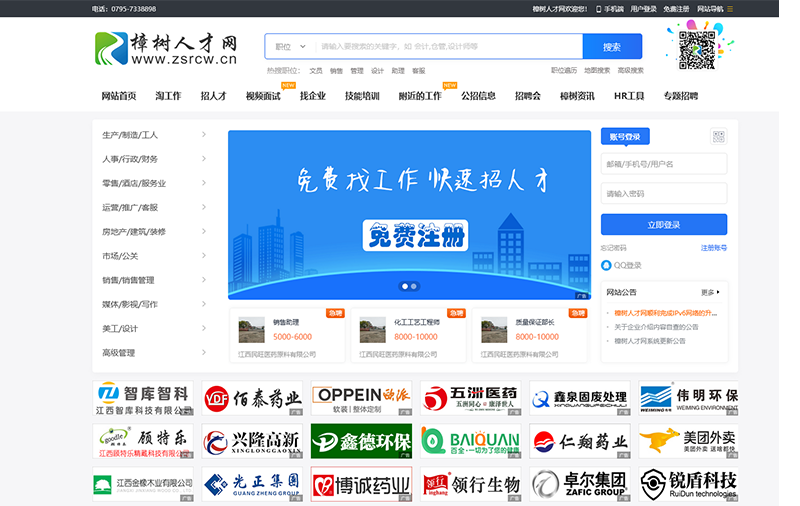The image size is (800, 506).
Task: Open the 江西金橡木业有限公司 logo
Action: (x=143, y=484)
